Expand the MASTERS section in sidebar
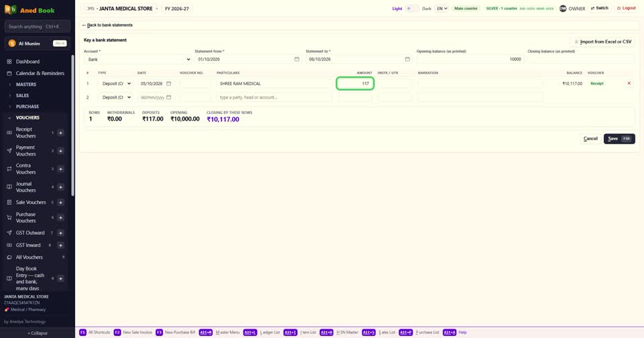The width and height of the screenshot is (644, 338). pos(26,84)
